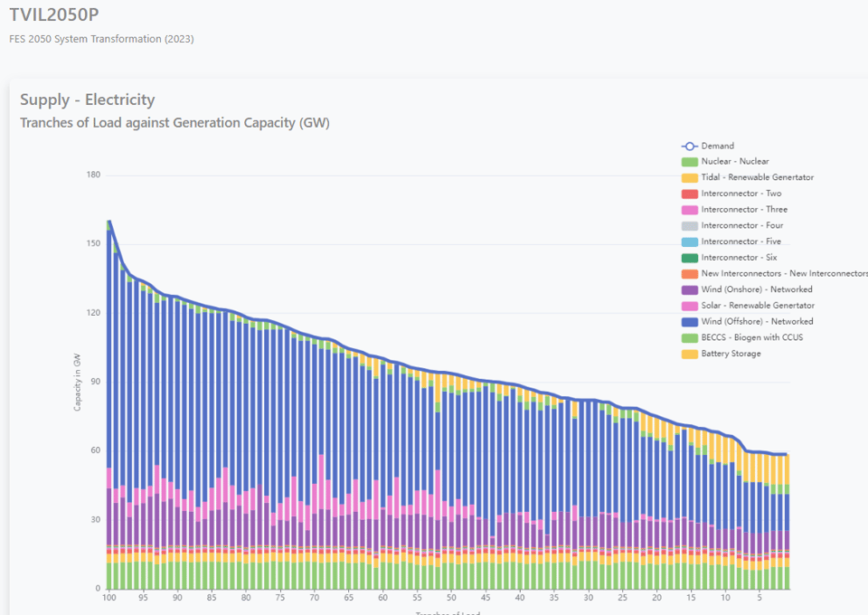This screenshot has width=868, height=615.
Task: Click the Wind (Offshore) - Networked color swatch
Action: coord(690,322)
